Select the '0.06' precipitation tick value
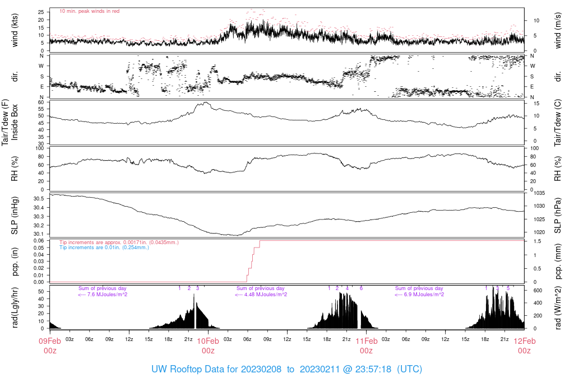 [x=39, y=241]
